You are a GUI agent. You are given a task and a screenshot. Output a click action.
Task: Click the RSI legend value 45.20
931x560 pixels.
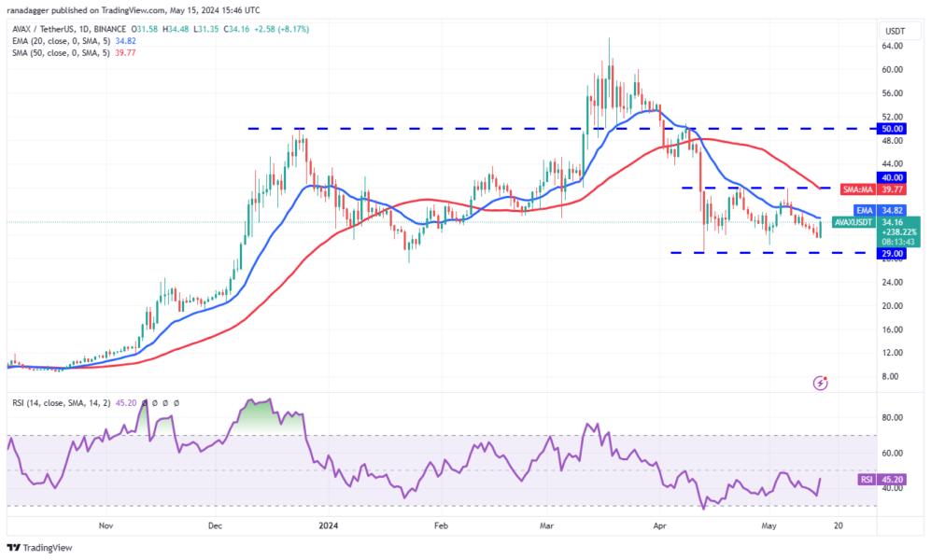pyautogui.click(x=126, y=403)
